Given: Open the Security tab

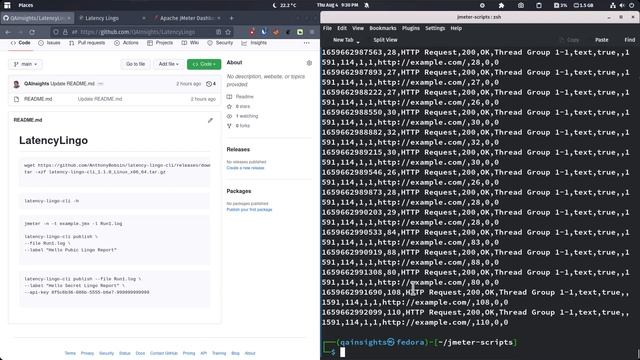Looking at the screenshot, I should point(220,43).
